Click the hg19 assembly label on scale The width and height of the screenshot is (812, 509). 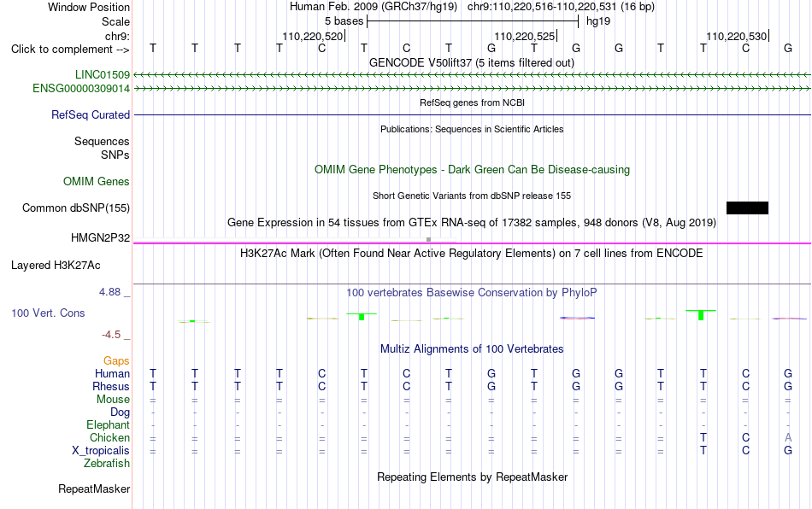[x=598, y=21]
